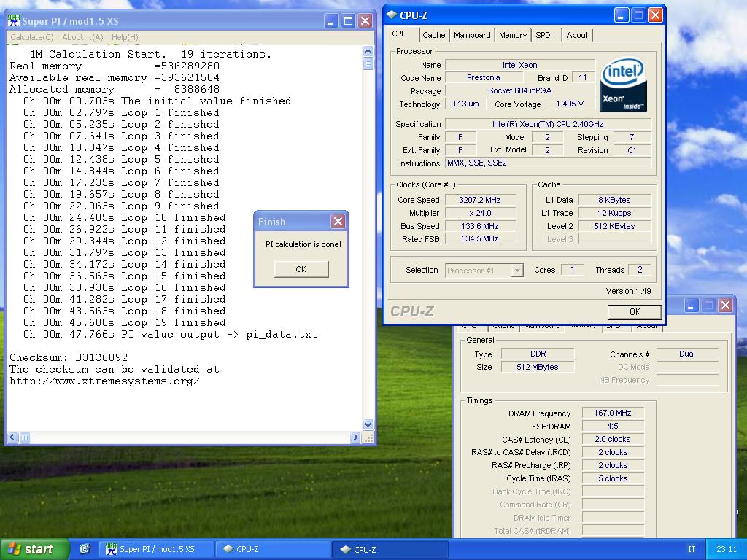Open the Processor #1 selection dropdown
Image resolution: width=747 pixels, height=560 pixels.
[x=484, y=271]
